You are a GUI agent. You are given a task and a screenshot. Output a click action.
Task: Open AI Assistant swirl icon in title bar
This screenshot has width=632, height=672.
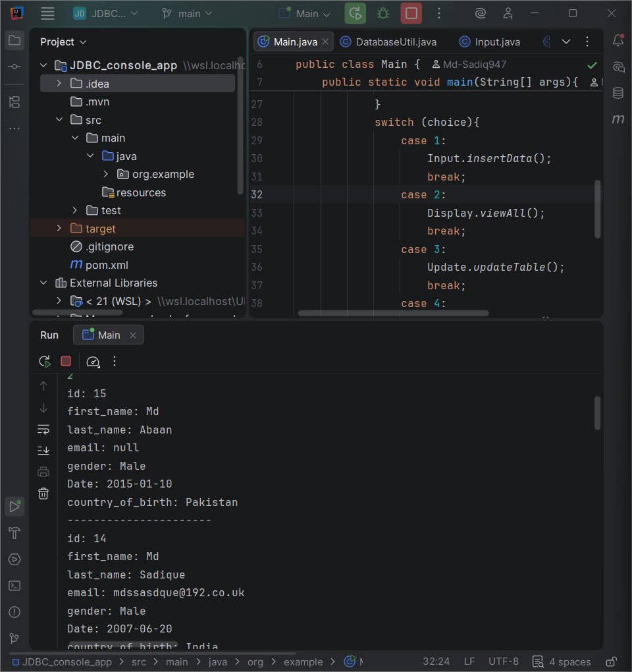(x=481, y=13)
